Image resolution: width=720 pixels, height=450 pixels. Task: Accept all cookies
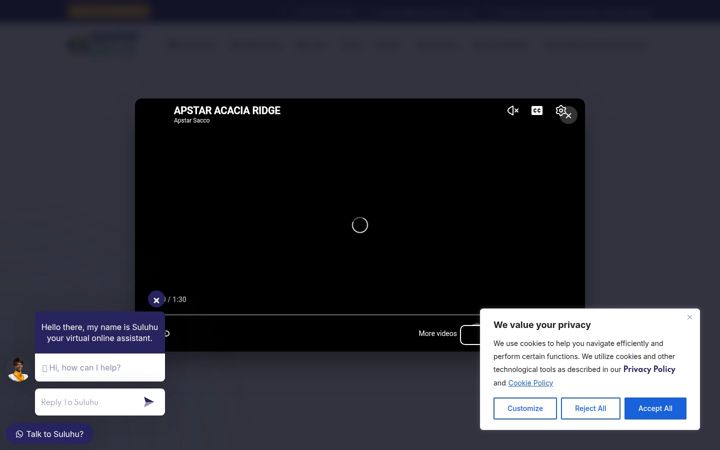(x=655, y=408)
